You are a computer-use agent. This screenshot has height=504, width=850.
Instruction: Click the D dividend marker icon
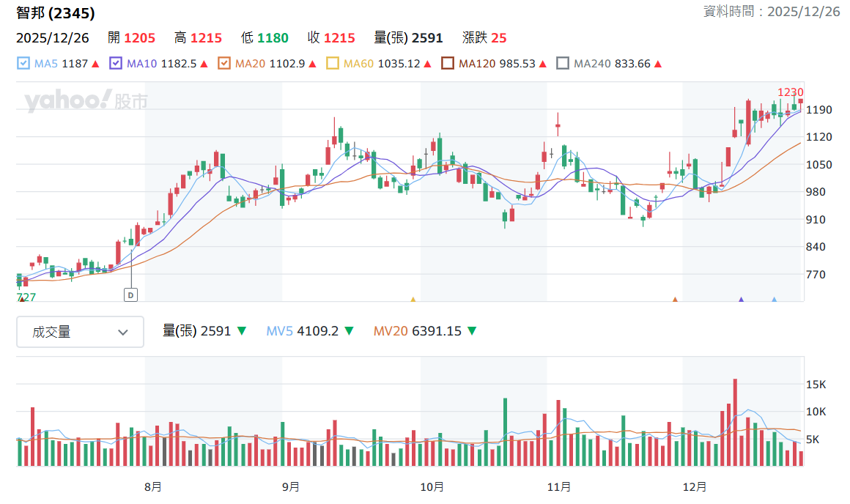click(x=130, y=294)
